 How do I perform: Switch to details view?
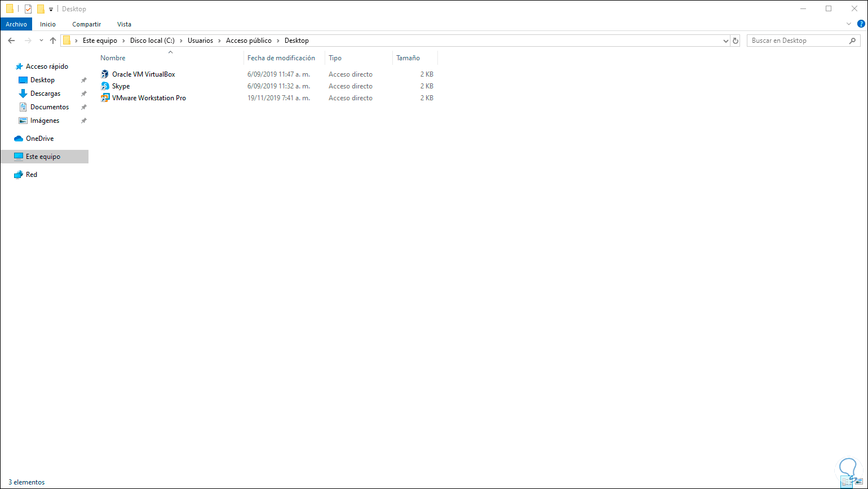click(847, 482)
